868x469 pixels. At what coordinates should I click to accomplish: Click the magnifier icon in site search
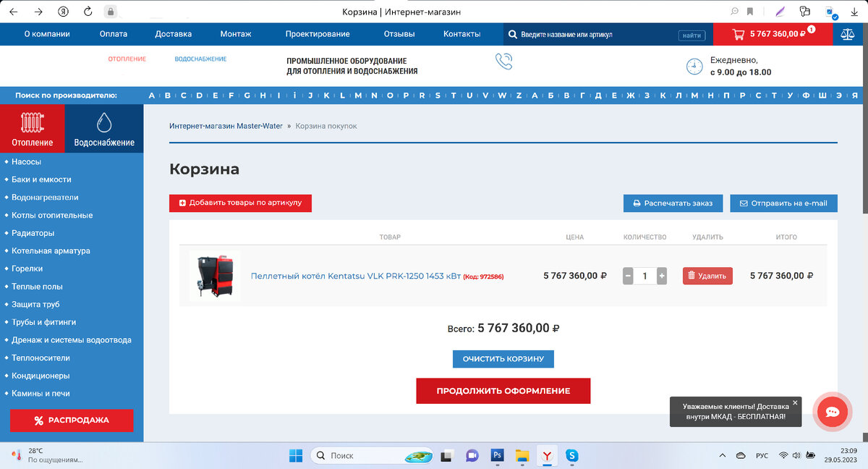pos(512,34)
